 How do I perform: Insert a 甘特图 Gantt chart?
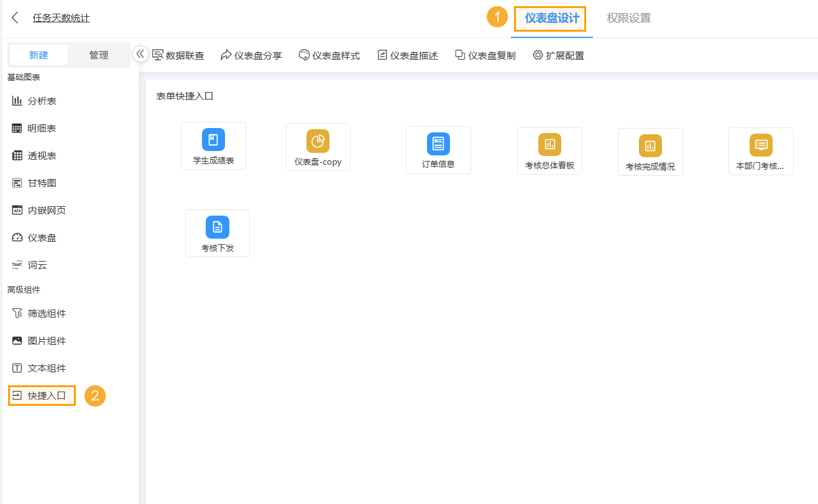[x=37, y=182]
